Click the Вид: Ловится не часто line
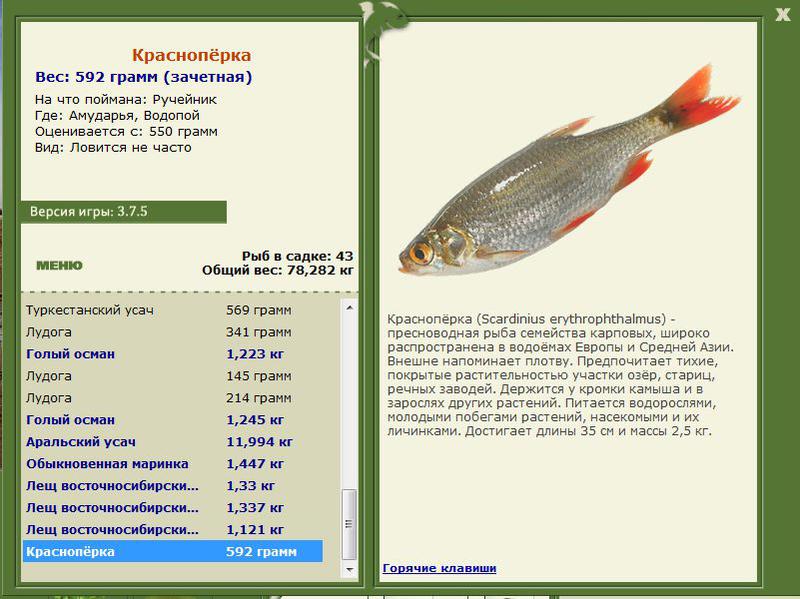Screen dimensions: 800x599 coord(113,147)
